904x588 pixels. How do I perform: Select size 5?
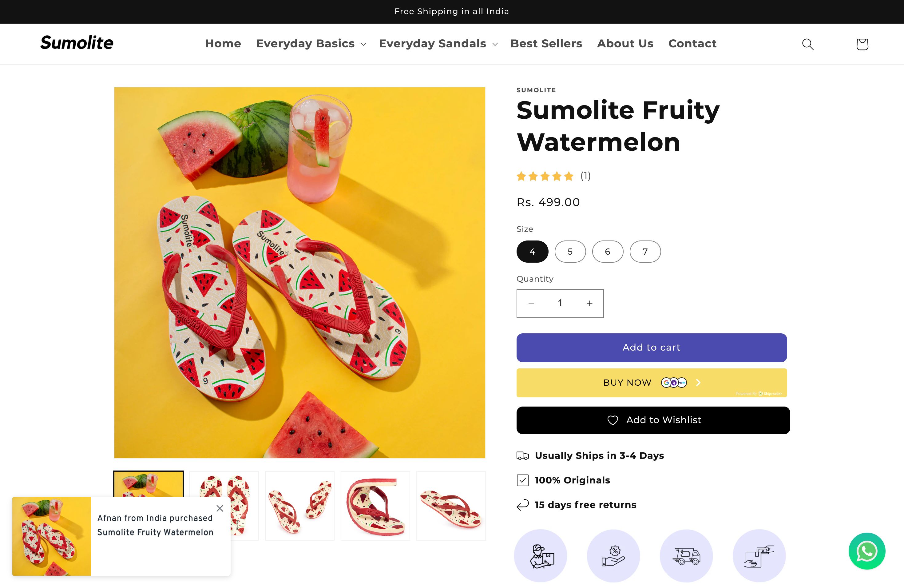coord(570,252)
